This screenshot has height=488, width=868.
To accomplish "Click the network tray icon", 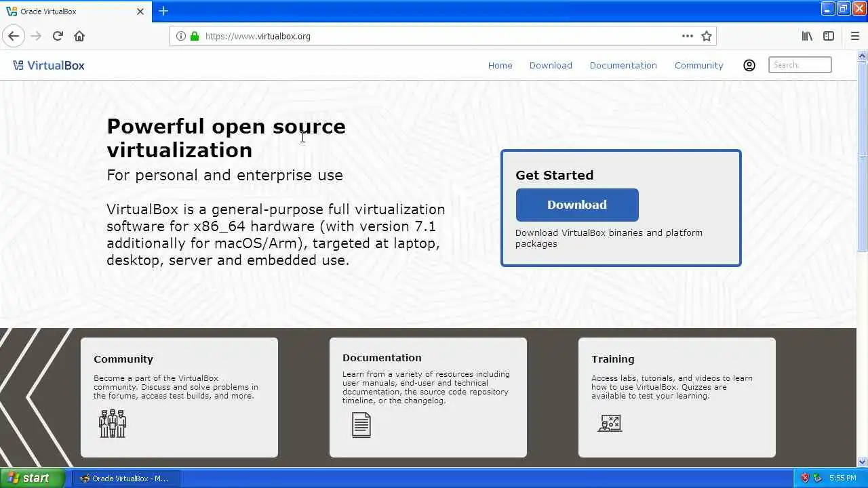I will click(x=818, y=478).
